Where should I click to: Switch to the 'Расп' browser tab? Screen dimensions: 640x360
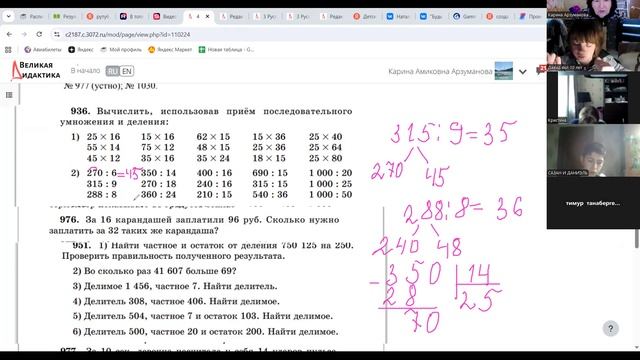coord(32,17)
